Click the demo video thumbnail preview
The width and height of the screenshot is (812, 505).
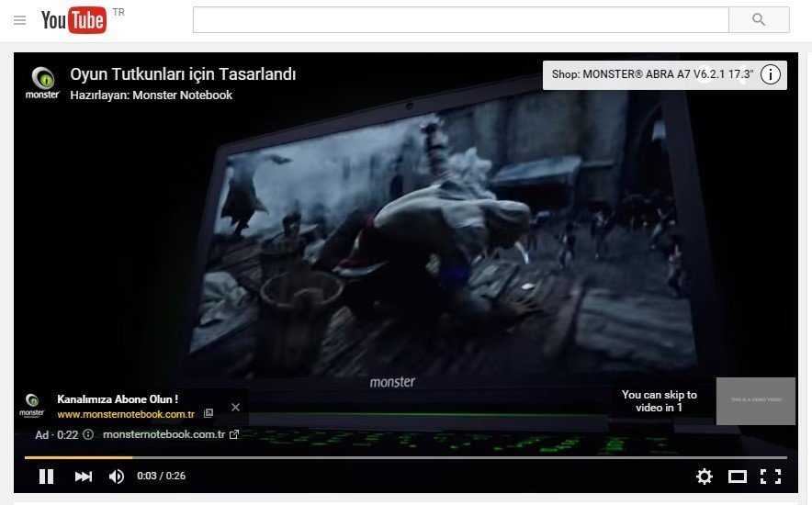pos(755,400)
